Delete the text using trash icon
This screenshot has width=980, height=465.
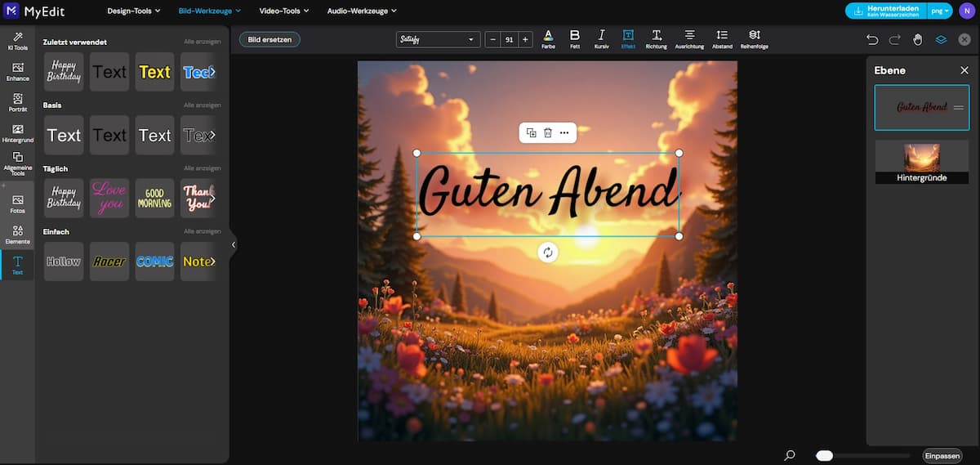point(548,132)
